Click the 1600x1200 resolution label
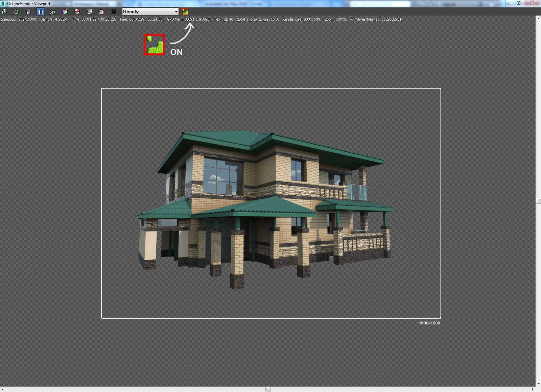The height and width of the screenshot is (392, 541). [x=429, y=323]
